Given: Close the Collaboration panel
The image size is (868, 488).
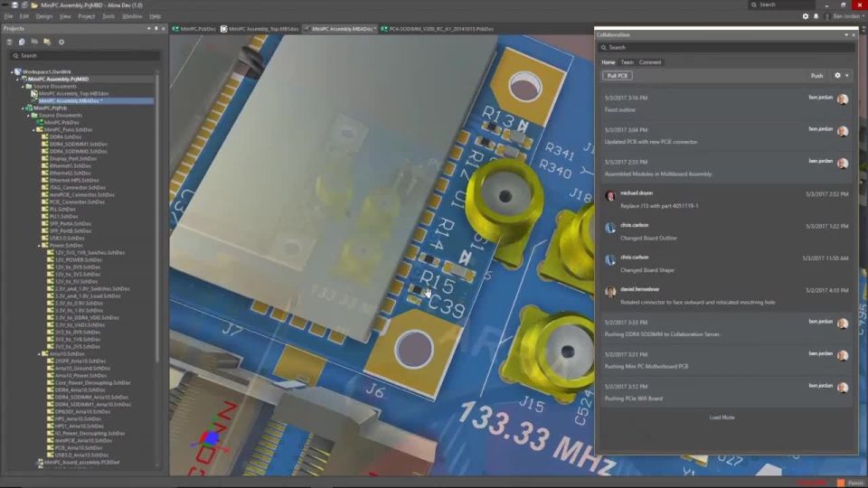Looking at the screenshot, I should 854,35.
